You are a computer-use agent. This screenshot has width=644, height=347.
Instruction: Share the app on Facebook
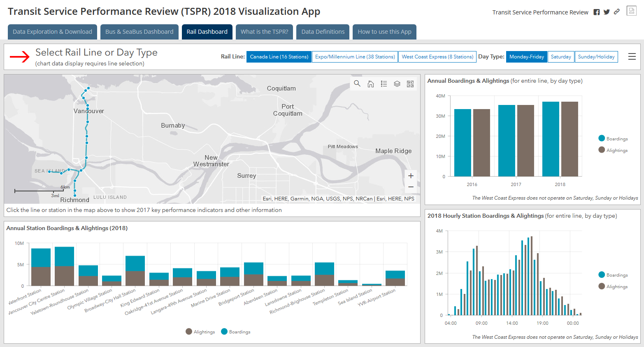(x=596, y=12)
